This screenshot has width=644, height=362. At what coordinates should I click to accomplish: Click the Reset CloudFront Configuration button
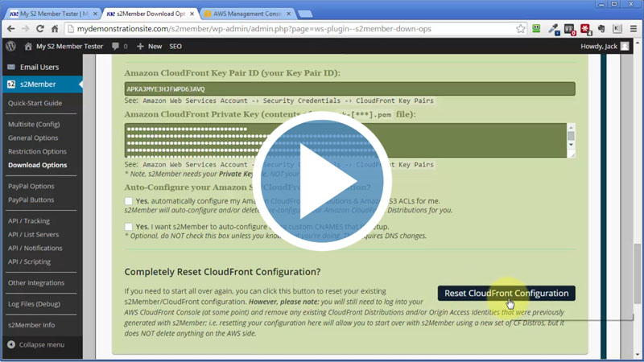506,294
